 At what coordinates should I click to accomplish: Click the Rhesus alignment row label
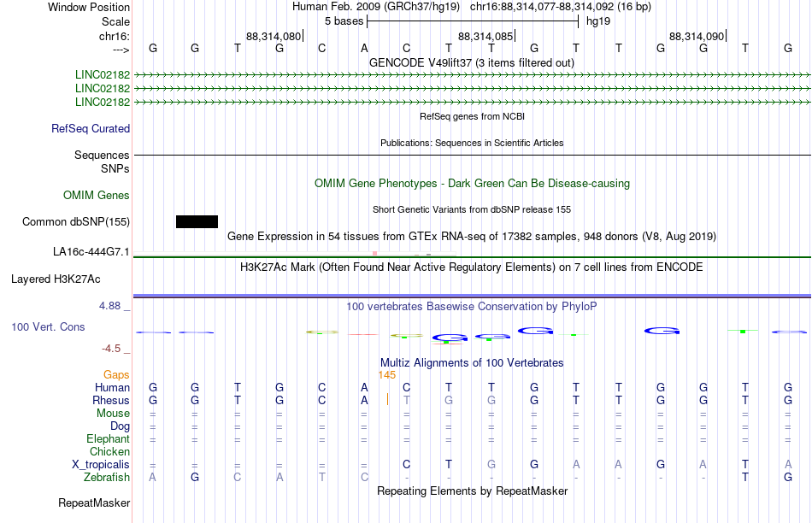(x=111, y=400)
